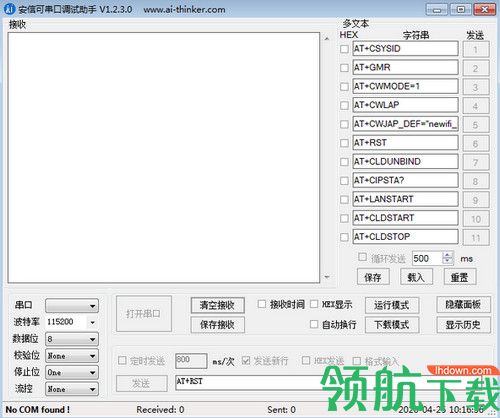The image size is (500, 418).
Task: Tick HEX checkbox for AT+CLDSTOP row
Action: click(344, 237)
